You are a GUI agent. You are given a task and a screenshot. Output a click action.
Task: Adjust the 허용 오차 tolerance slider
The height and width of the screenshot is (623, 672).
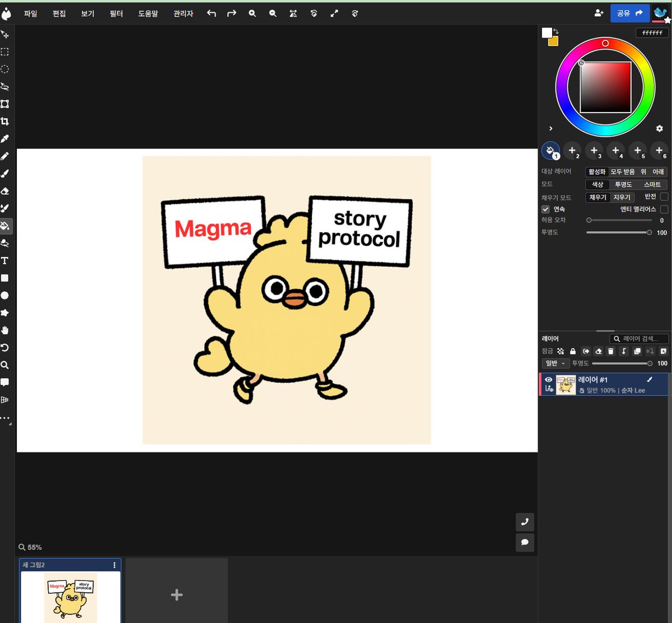618,221
